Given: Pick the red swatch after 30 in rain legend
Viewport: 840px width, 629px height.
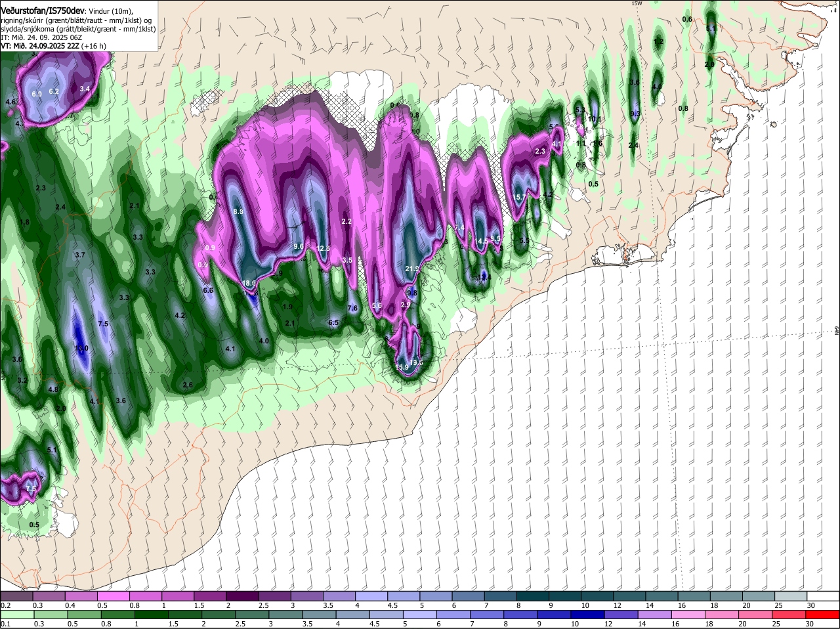Looking at the screenshot, I should [824, 615].
